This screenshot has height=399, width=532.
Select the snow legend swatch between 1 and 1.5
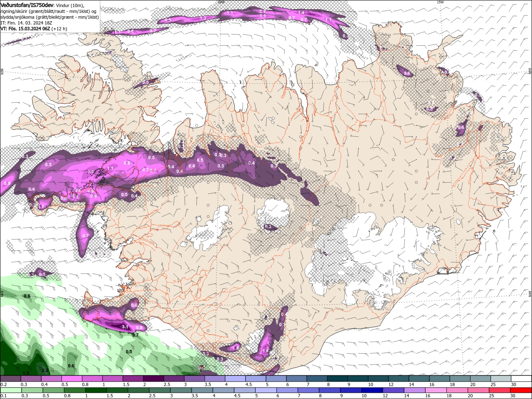tap(112, 379)
